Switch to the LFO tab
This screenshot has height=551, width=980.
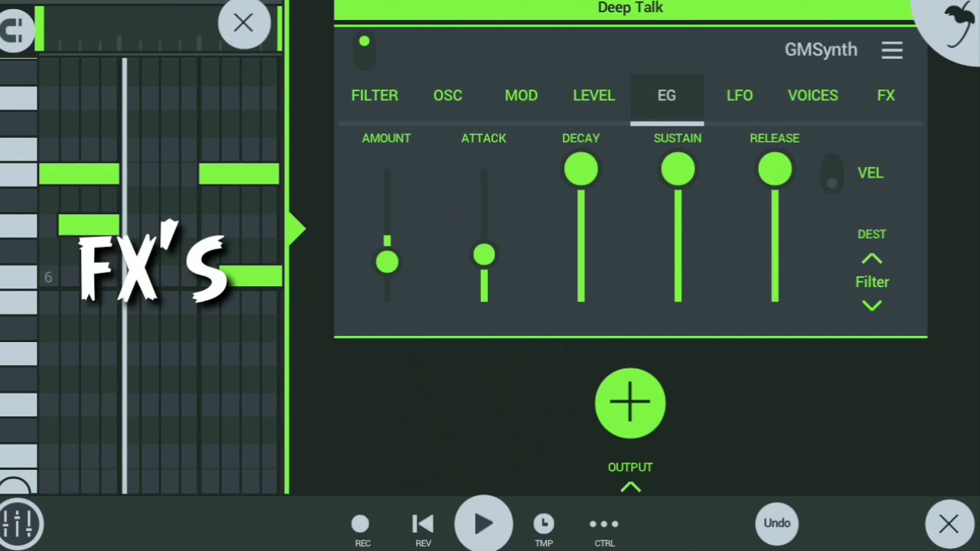(740, 96)
